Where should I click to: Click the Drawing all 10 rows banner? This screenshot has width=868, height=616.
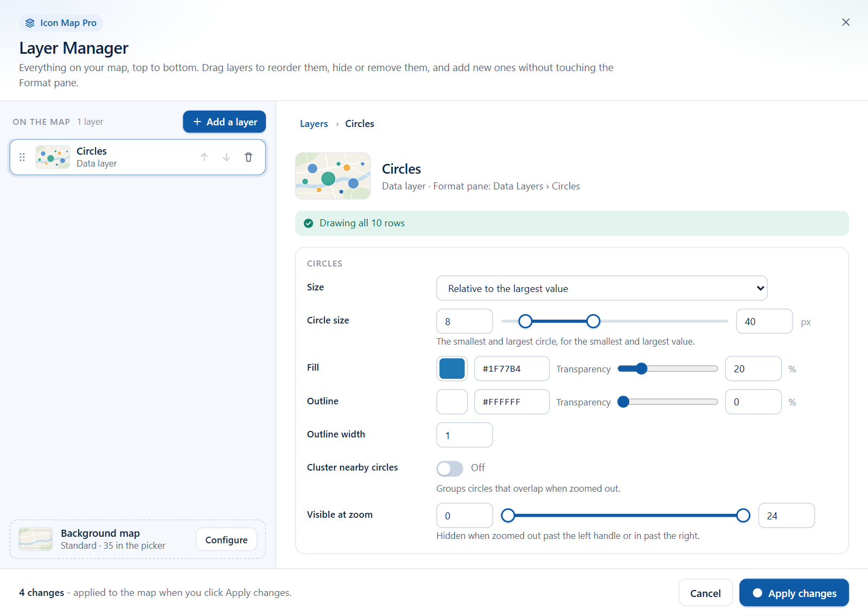coord(572,223)
